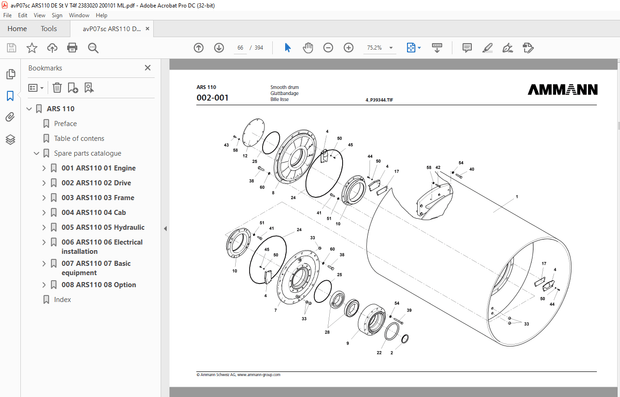This screenshot has height=397, width=620.
Task: Open the View menu
Action: pos(40,15)
